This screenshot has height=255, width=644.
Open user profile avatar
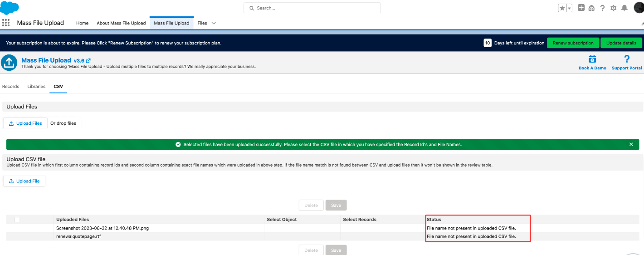[639, 8]
